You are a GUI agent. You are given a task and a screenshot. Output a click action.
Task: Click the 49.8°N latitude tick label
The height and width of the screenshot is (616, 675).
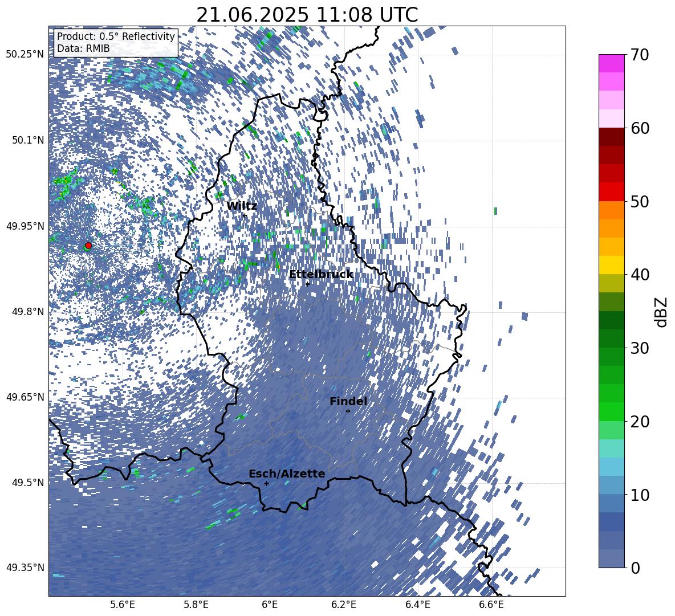(29, 312)
